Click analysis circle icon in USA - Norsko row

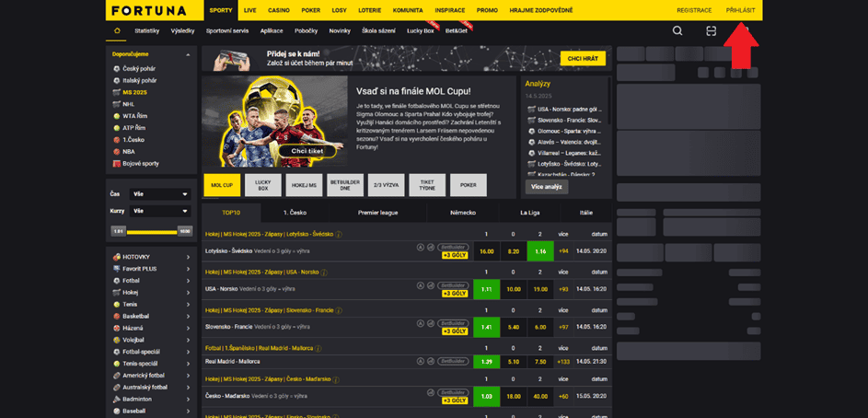coord(420,285)
